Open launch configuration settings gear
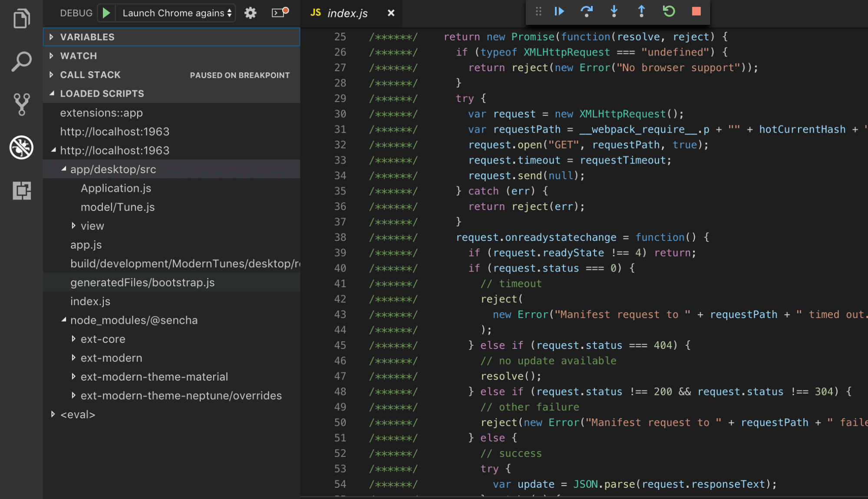Screen dimensions: 868x499 250,13
